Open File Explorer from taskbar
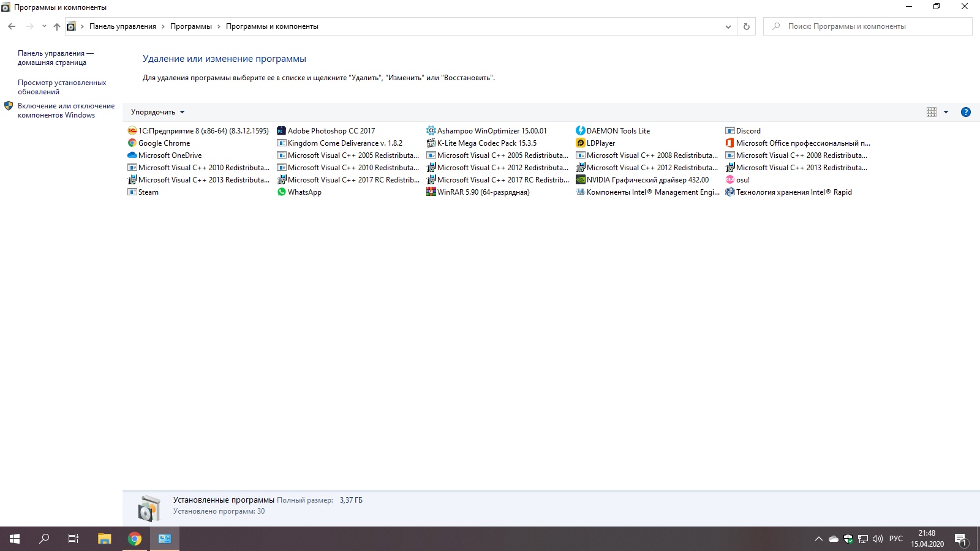980x551 pixels. click(105, 539)
